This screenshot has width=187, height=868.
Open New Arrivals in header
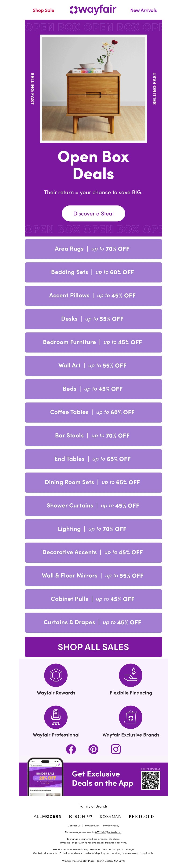(144, 11)
